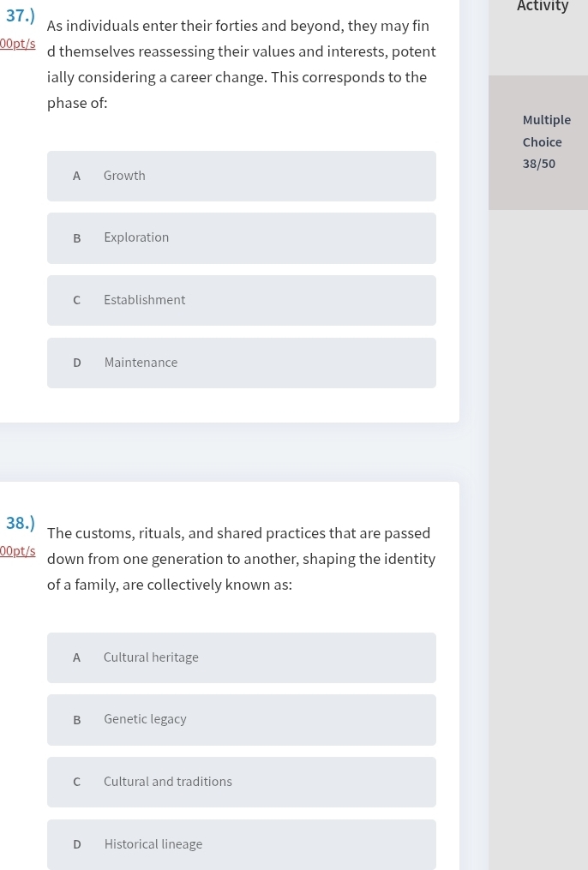The width and height of the screenshot is (588, 870).
Task: Choose answer A Cultural heritage
Action: (242, 657)
